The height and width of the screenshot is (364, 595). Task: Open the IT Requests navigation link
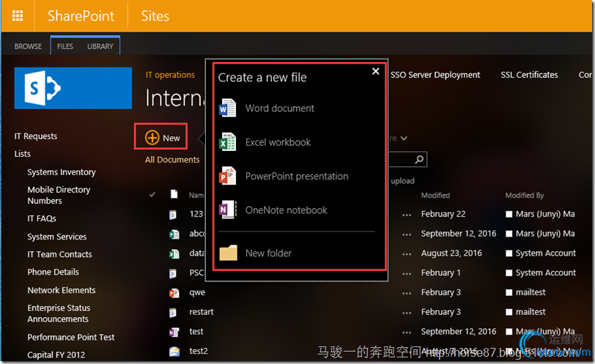pos(36,136)
